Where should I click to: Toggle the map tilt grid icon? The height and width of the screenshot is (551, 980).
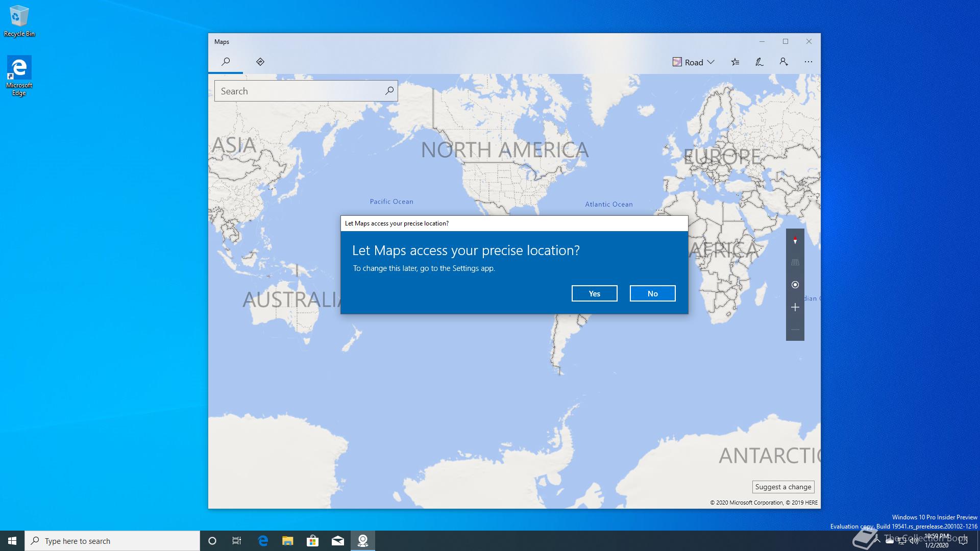point(795,262)
